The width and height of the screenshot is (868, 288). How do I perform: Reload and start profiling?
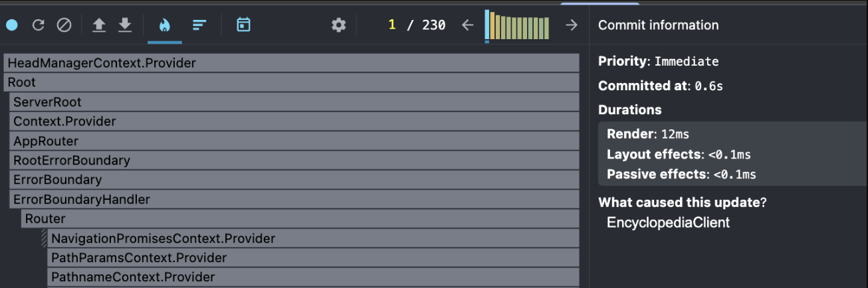click(x=38, y=25)
